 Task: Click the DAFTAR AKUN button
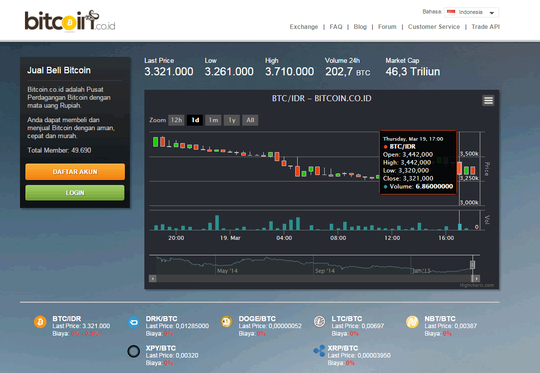pos(75,172)
